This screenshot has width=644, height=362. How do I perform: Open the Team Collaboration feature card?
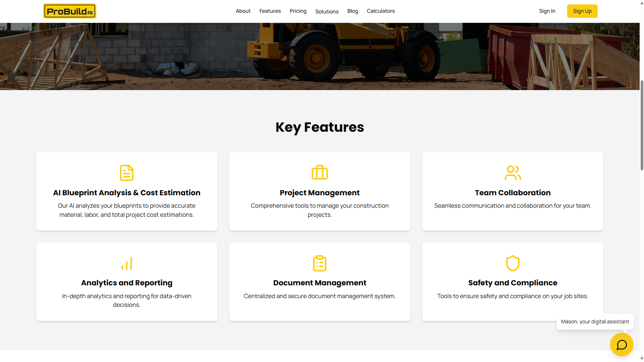tap(512, 191)
